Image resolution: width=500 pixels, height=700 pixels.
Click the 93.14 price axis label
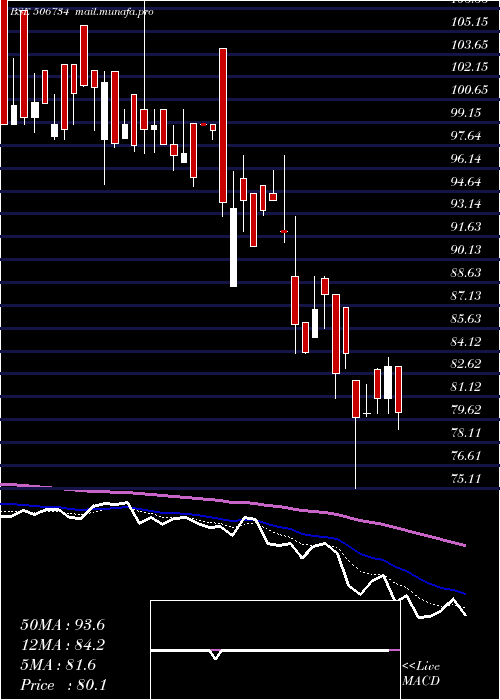point(466,204)
